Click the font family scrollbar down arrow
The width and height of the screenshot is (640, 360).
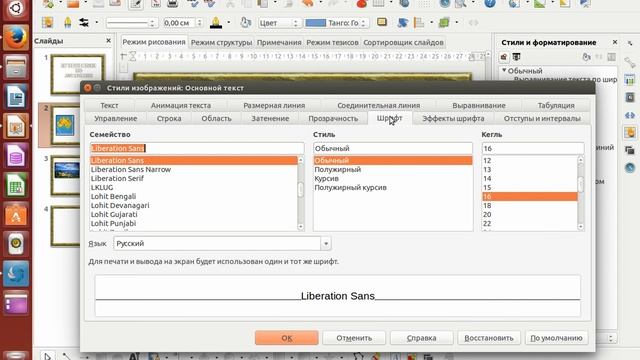[301, 227]
